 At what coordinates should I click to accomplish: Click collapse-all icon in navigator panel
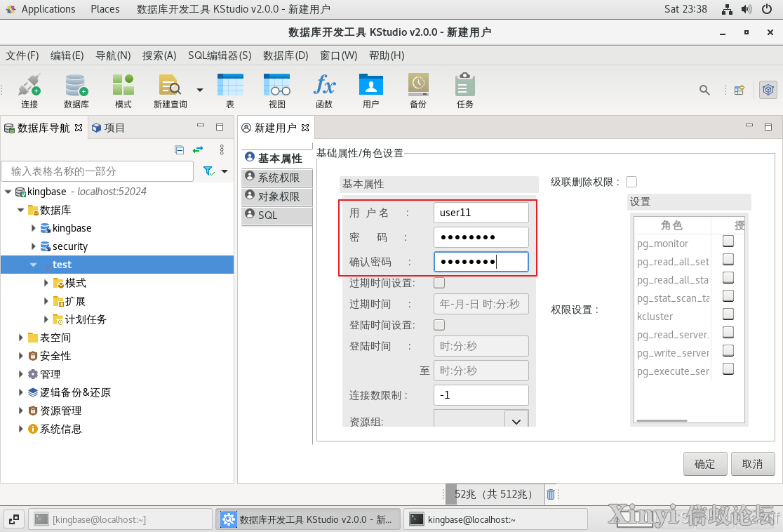[x=180, y=149]
